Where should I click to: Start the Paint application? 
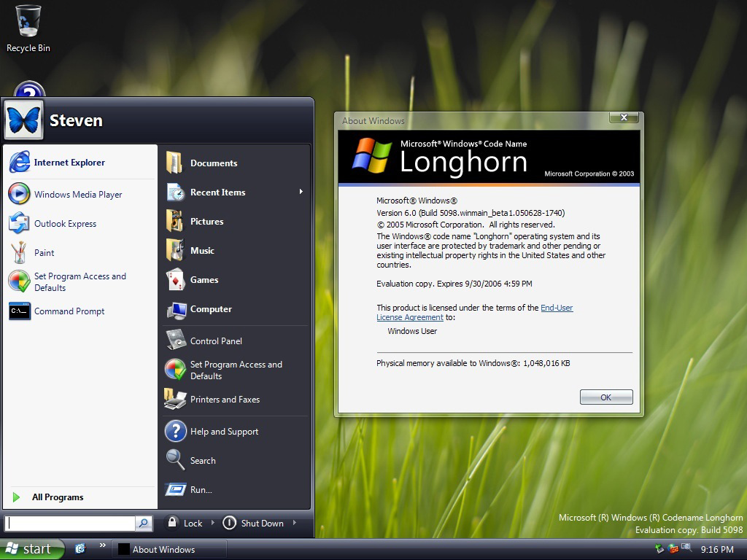tap(44, 253)
